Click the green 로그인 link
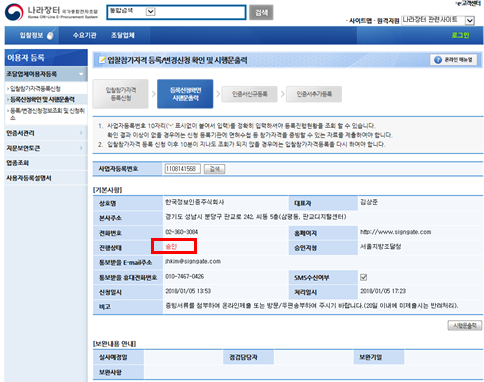Viewport: 484px width, 382px height. [460, 35]
